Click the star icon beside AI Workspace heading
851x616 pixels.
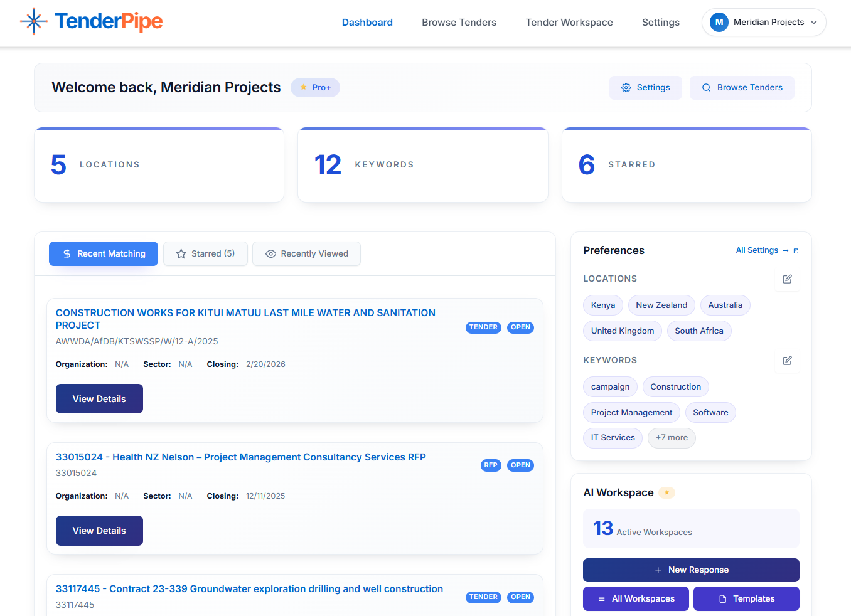pos(666,492)
